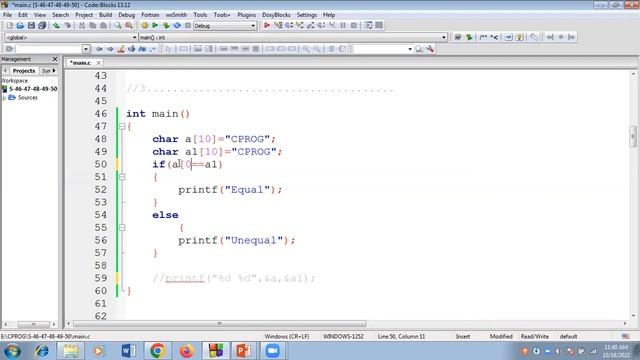Click the Debugging windows icon
Viewport: 640px width, 360px height.
pyautogui.click(x=368, y=25)
